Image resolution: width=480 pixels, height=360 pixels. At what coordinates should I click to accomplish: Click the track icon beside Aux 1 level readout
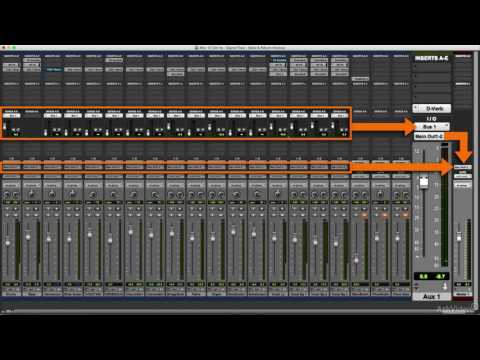[445, 286]
